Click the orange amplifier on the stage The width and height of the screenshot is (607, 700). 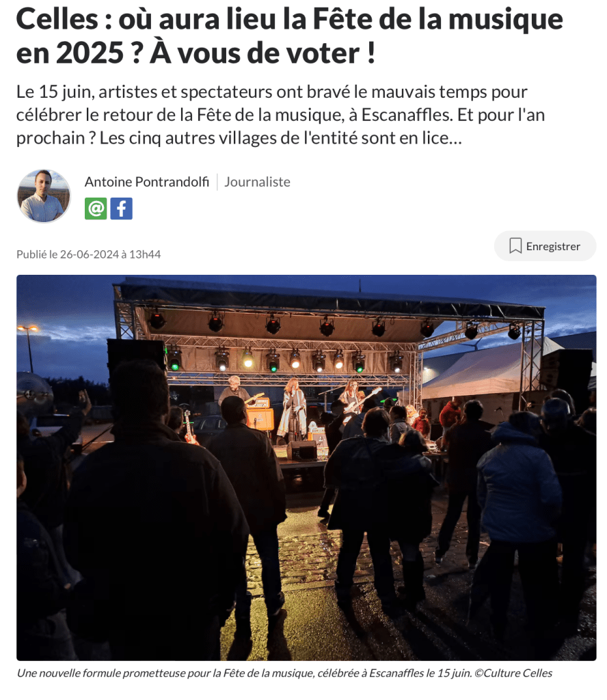[260, 419]
